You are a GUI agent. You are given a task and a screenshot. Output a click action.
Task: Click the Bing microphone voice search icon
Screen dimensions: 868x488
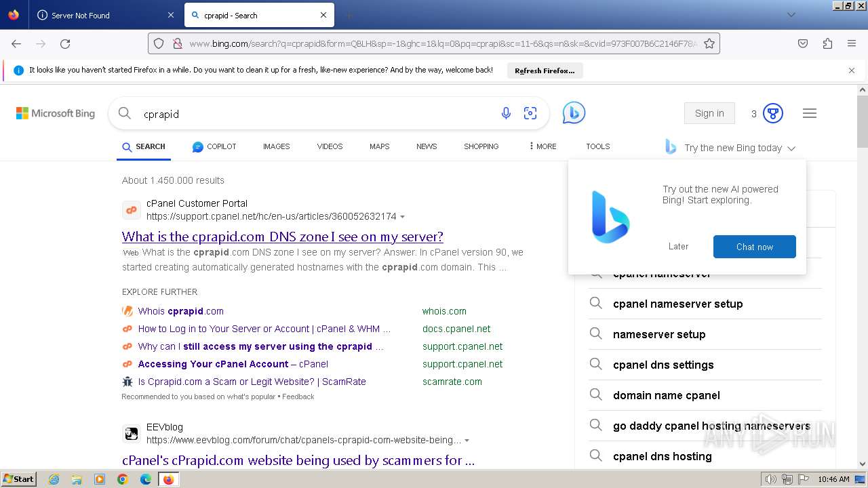tap(506, 113)
